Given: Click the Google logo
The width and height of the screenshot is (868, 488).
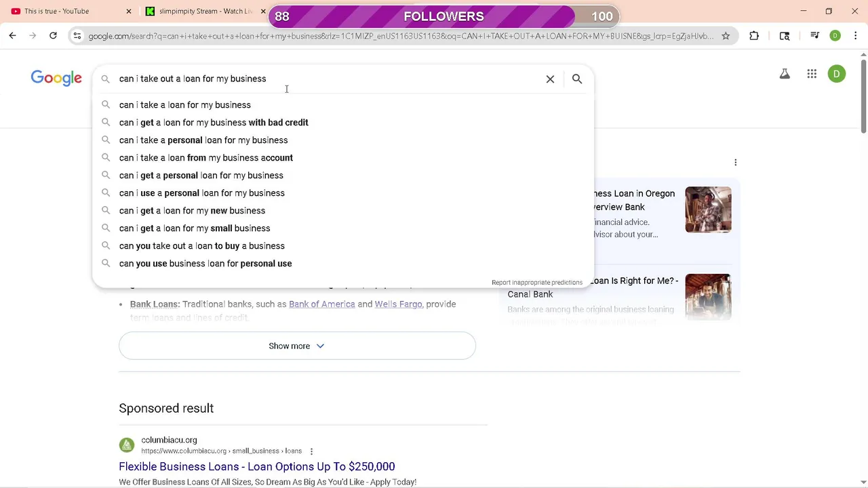Looking at the screenshot, I should click(x=56, y=78).
